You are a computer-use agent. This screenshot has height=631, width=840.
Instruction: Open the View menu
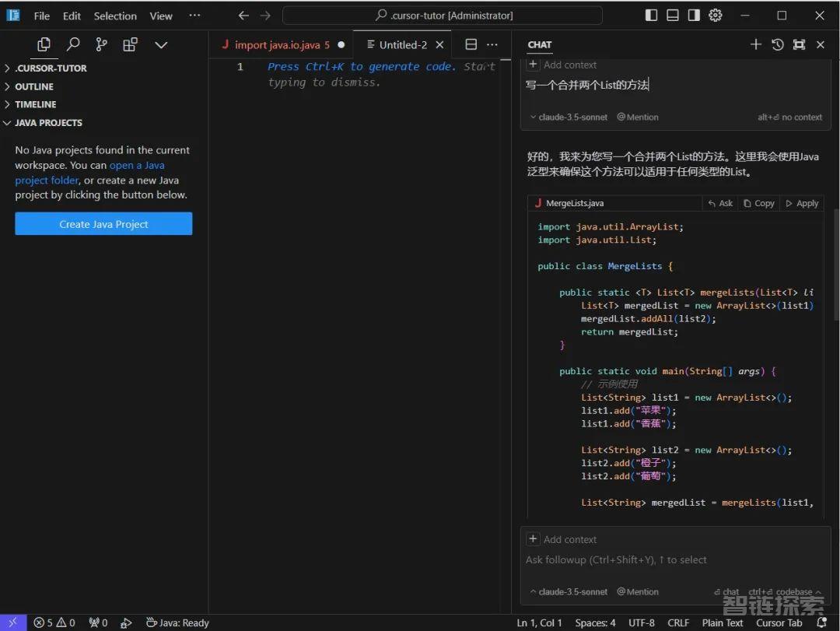(161, 16)
